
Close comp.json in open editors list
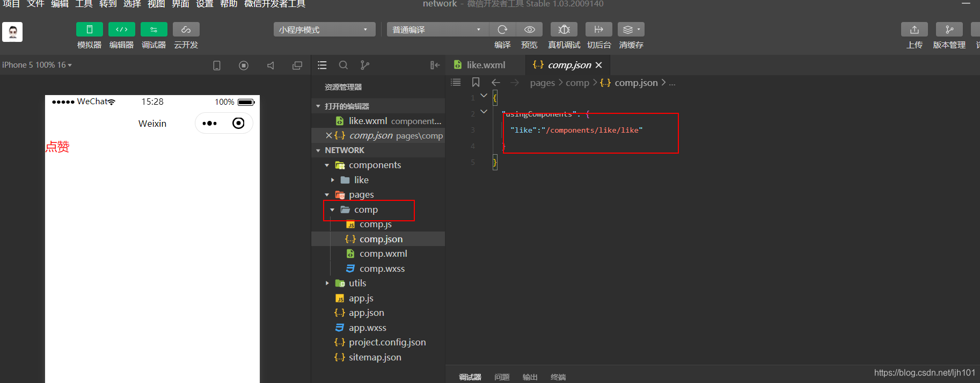coord(328,135)
